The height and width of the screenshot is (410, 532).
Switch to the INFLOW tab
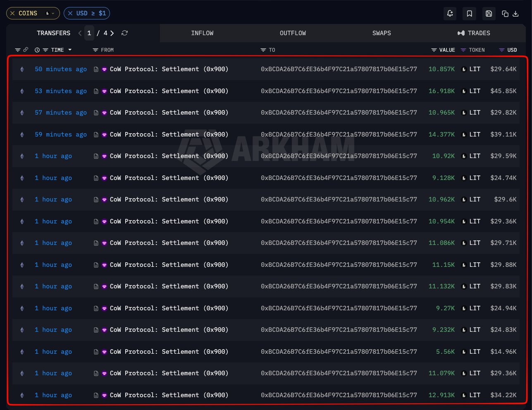point(202,33)
